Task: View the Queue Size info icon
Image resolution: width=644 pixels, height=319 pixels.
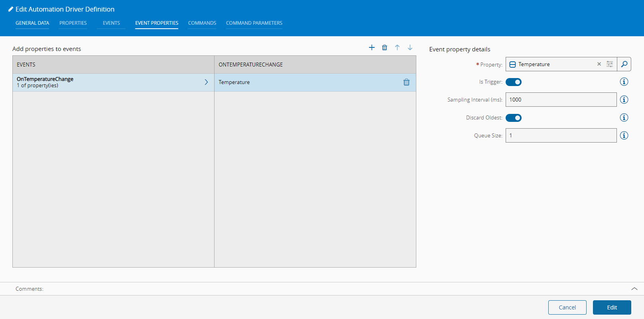Action: coord(624,135)
